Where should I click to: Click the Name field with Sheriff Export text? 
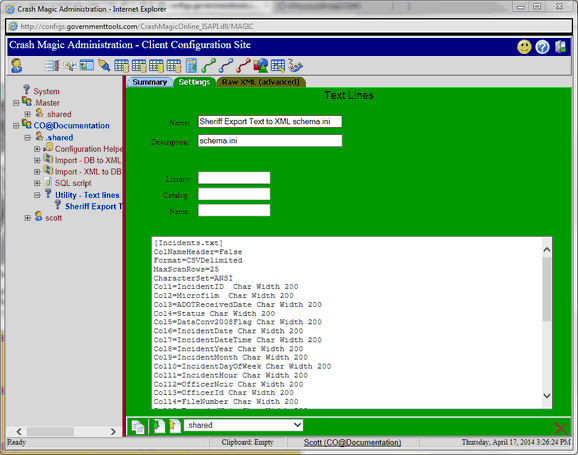coord(270,122)
